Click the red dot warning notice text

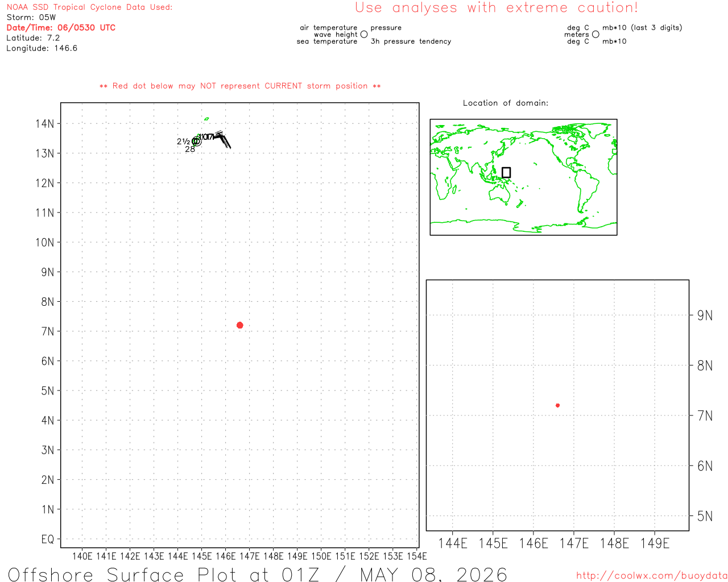tap(240, 86)
